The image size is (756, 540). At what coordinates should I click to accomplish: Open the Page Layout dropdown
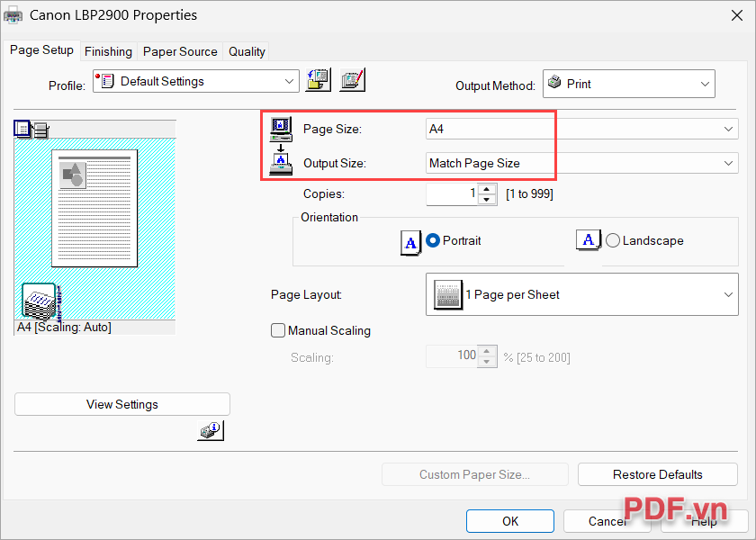pyautogui.click(x=581, y=295)
